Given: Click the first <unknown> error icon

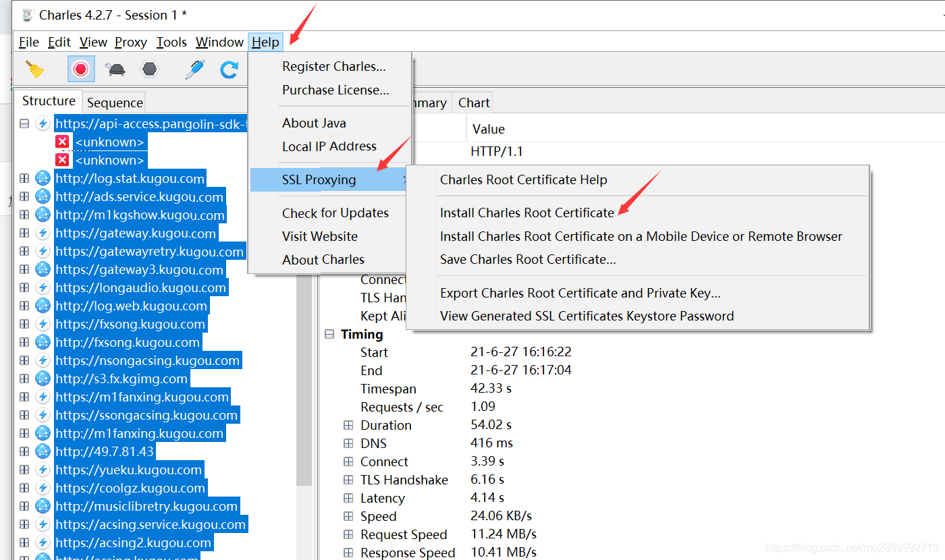Looking at the screenshot, I should tap(62, 142).
